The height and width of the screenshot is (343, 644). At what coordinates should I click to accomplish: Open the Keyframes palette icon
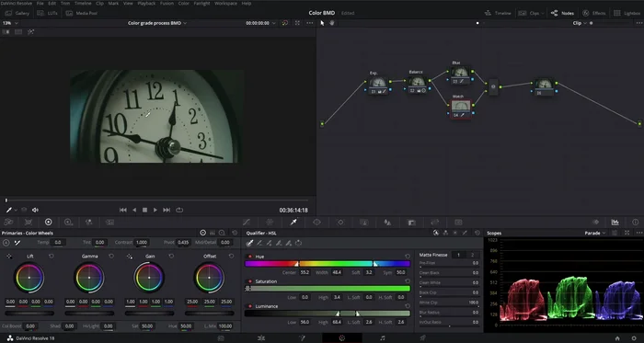coord(595,222)
